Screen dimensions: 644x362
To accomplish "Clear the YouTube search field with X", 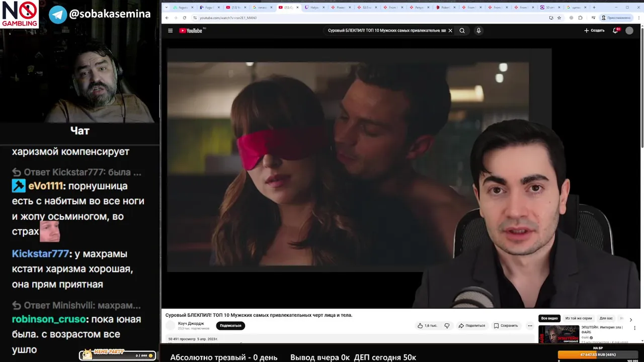I will click(x=450, y=31).
